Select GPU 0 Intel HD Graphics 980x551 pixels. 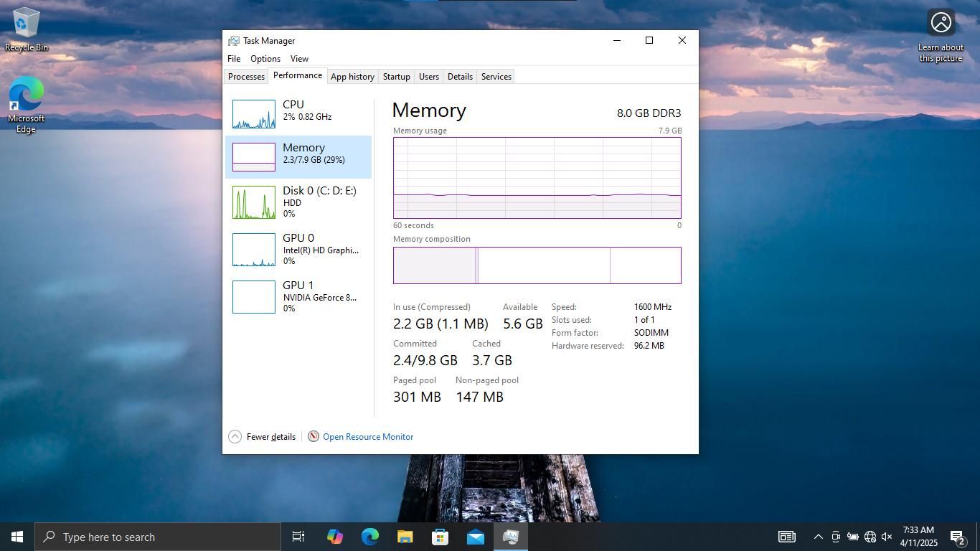(x=298, y=250)
